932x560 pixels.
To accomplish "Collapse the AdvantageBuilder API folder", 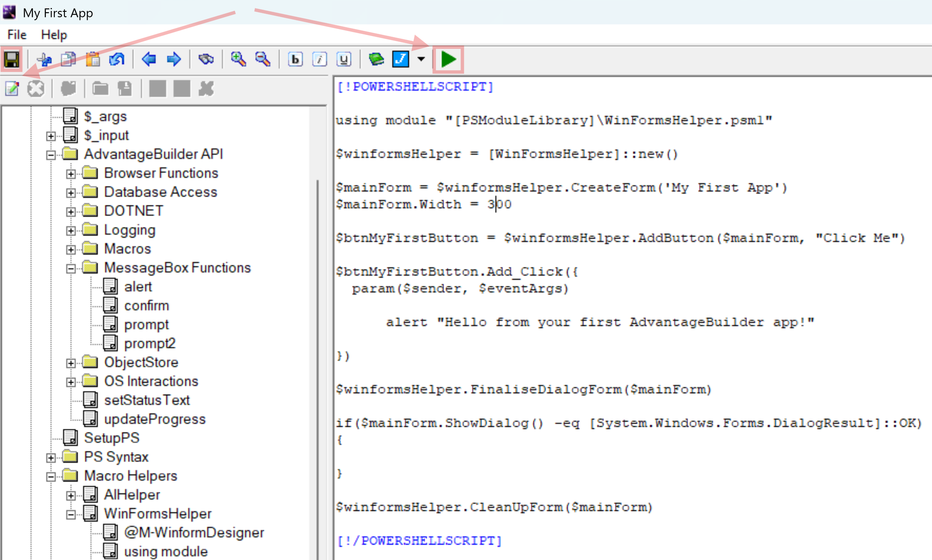I will (x=51, y=155).
